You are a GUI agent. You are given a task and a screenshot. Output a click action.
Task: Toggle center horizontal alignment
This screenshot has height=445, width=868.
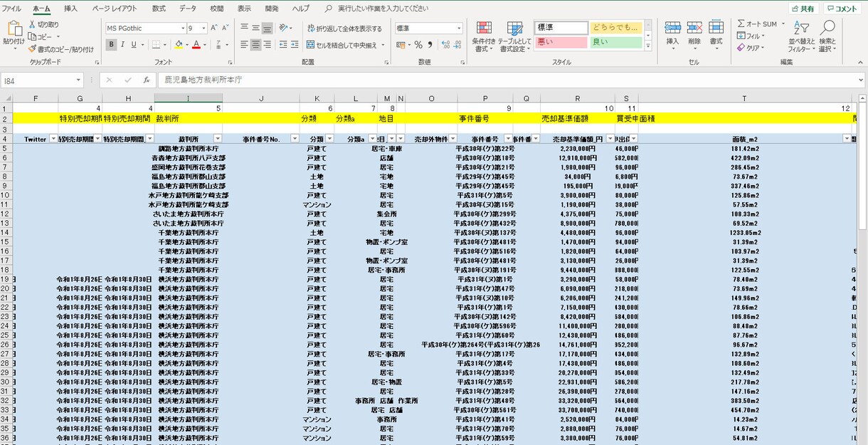255,44
